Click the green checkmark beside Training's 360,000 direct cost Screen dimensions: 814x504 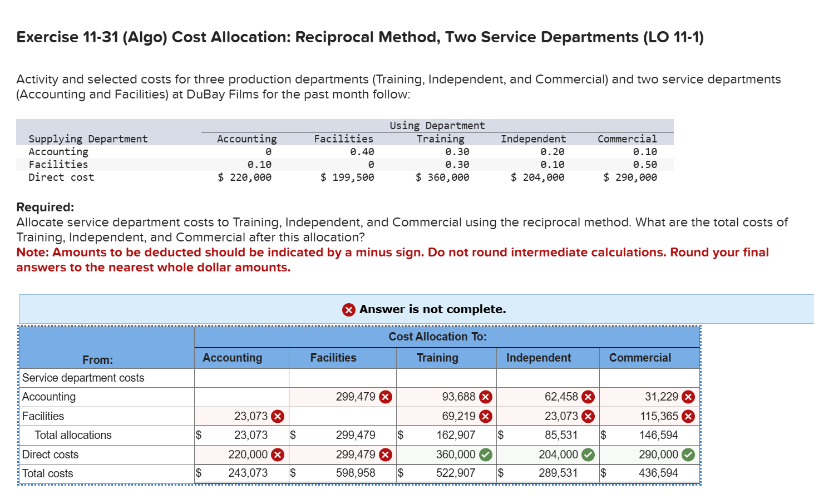click(485, 454)
